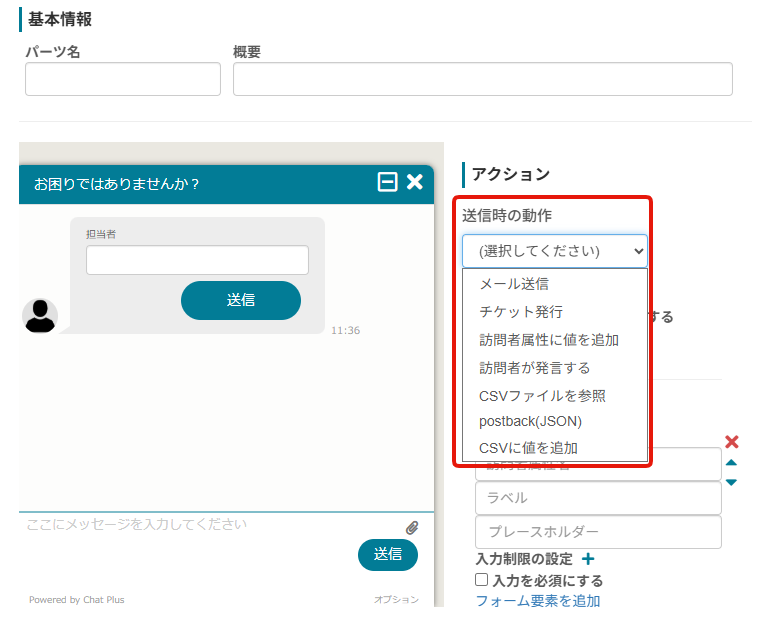763x620 pixels.
Task: Click the paperclip attachment icon
Action: pyautogui.click(x=412, y=527)
